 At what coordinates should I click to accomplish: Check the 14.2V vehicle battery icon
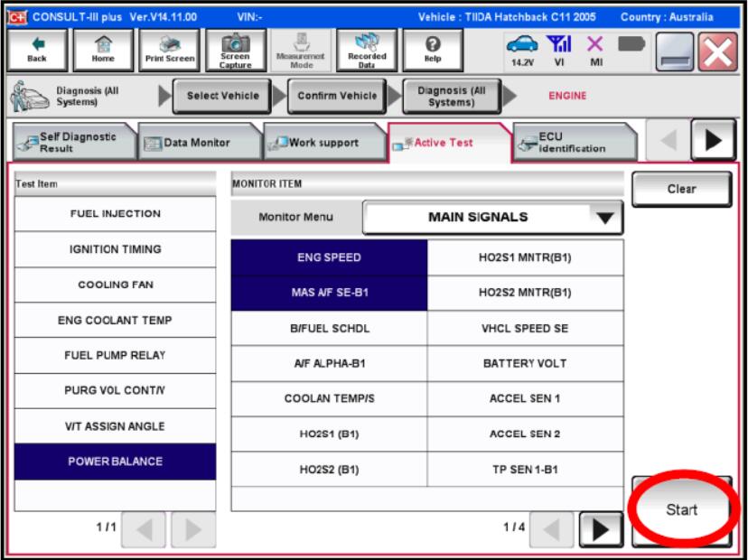(x=522, y=50)
